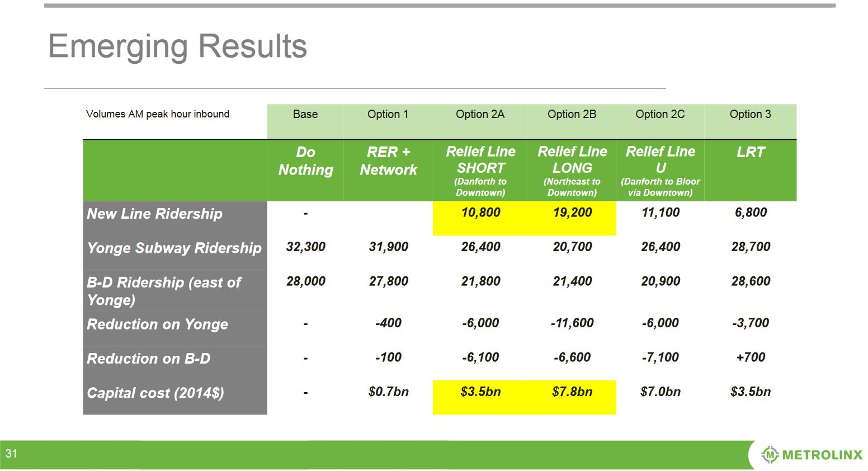Click the Emerging Results slide title
868x471 pixels.
[x=177, y=46]
